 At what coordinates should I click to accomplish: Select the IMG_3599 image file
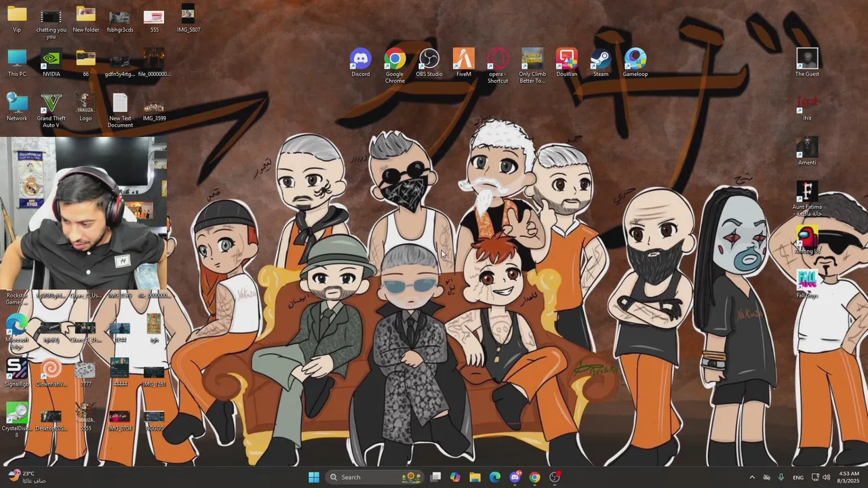154,107
